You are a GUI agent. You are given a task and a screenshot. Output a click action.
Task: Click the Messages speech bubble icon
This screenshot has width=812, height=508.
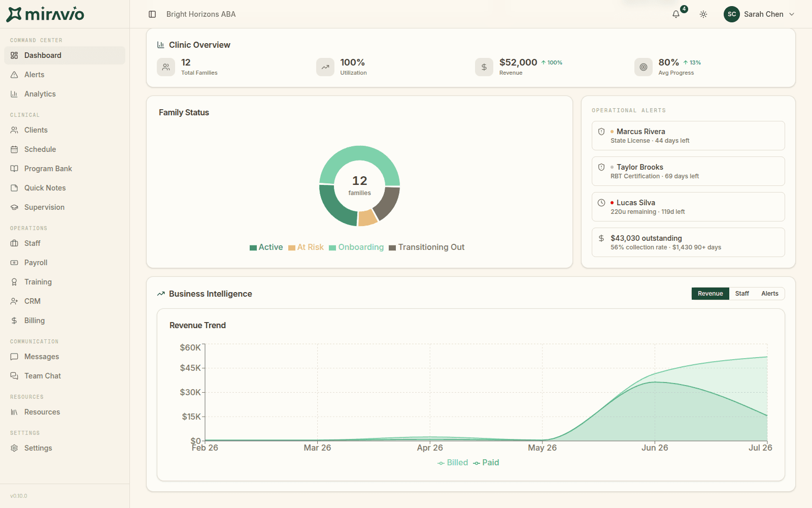coord(14,357)
